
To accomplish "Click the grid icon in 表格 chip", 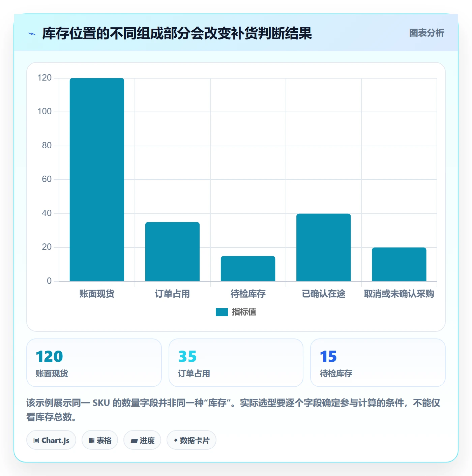I will click(x=91, y=441).
